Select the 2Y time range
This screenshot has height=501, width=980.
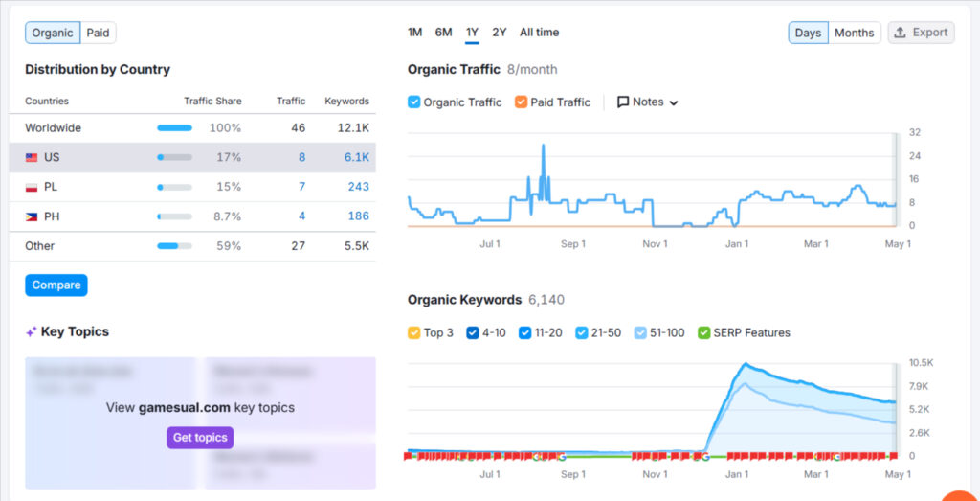coord(500,33)
